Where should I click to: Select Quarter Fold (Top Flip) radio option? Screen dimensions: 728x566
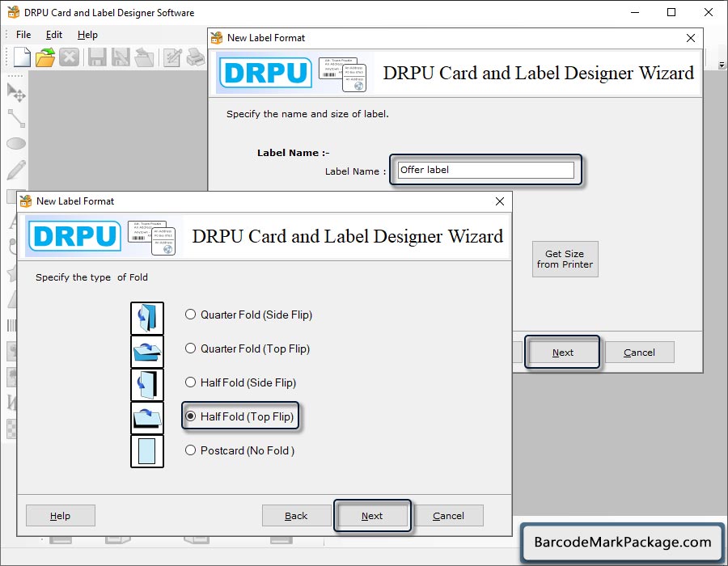click(x=190, y=348)
